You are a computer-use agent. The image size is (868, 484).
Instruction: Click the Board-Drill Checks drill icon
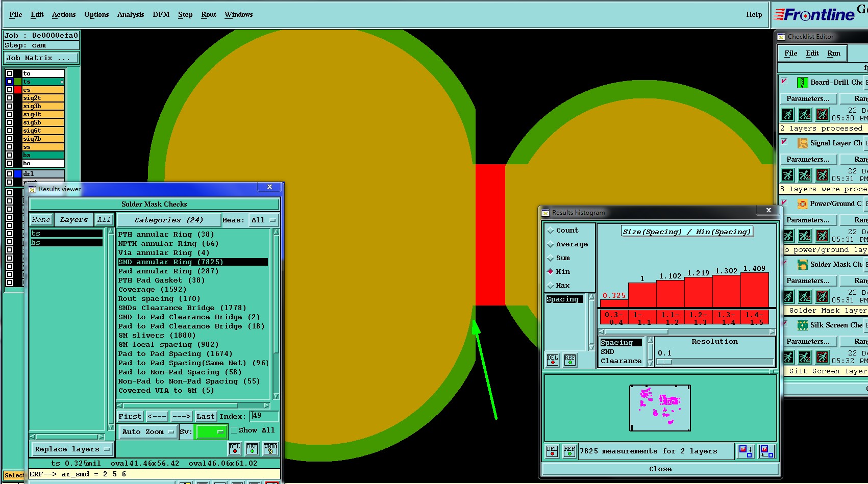click(x=803, y=82)
